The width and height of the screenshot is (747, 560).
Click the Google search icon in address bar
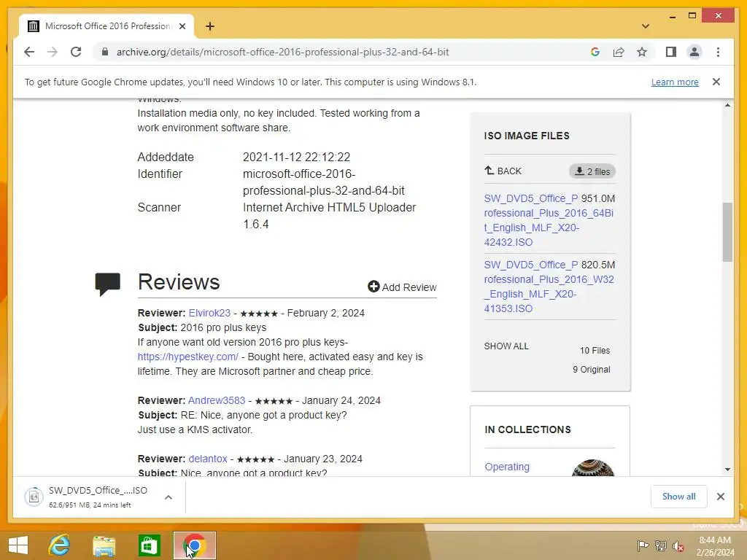595,52
